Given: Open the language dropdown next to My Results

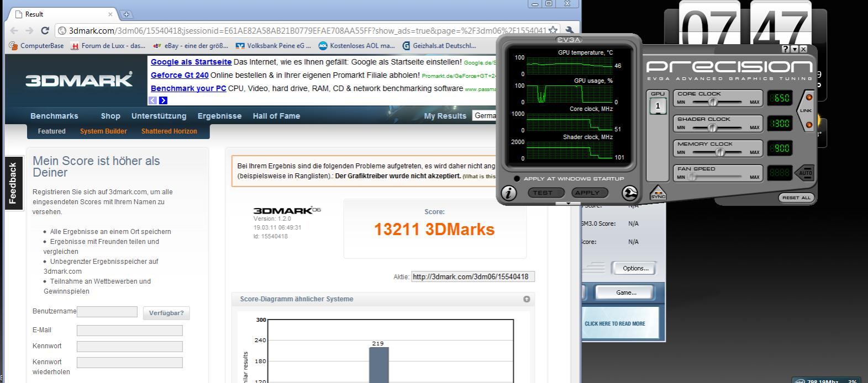Looking at the screenshot, I should [484, 115].
